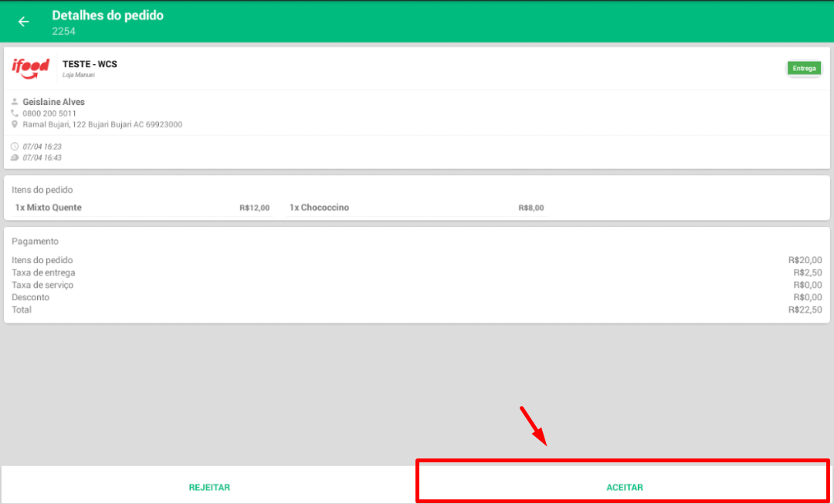Click the R$2,50 delivery fee value

point(808,272)
